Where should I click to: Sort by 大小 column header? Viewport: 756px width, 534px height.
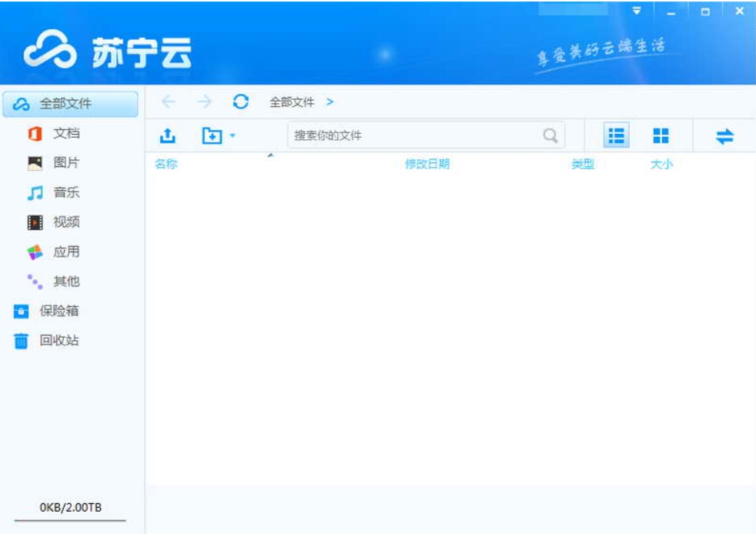661,165
